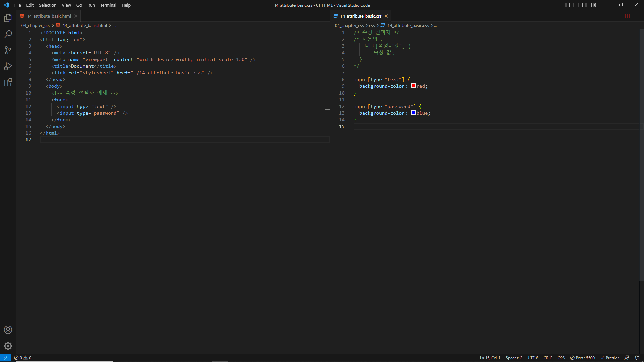The width and height of the screenshot is (644, 362).
Task: Switch to the 14_attribute_basic.html tab
Action: tap(49, 16)
